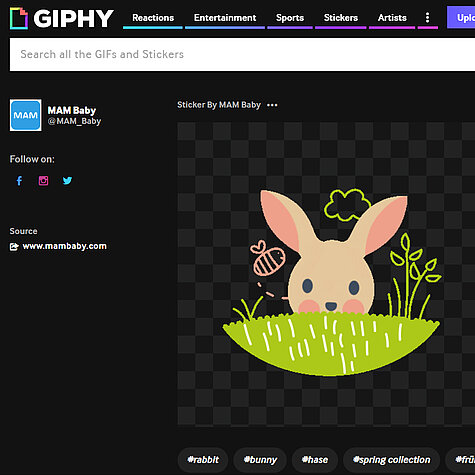Select the #spring collection tag

coord(392,460)
